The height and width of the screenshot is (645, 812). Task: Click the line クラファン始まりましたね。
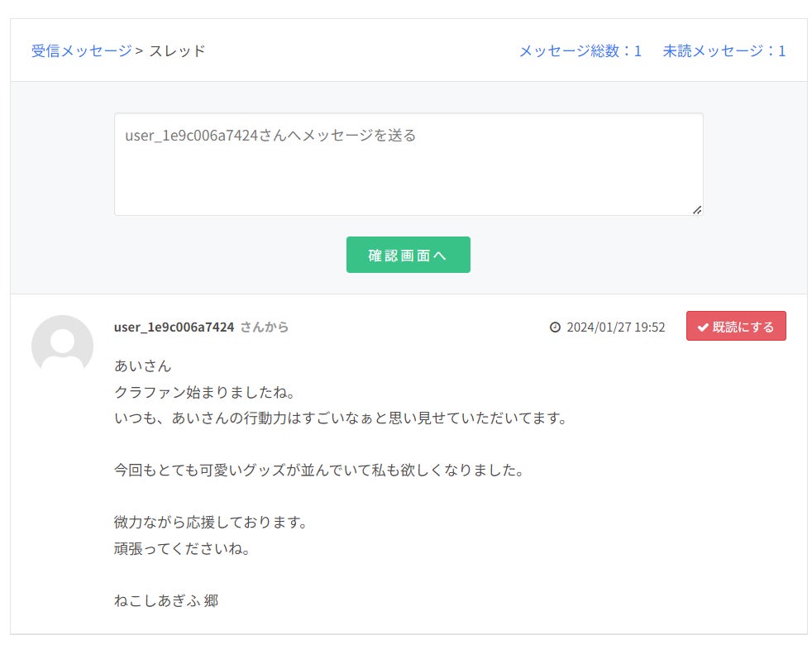(193, 392)
